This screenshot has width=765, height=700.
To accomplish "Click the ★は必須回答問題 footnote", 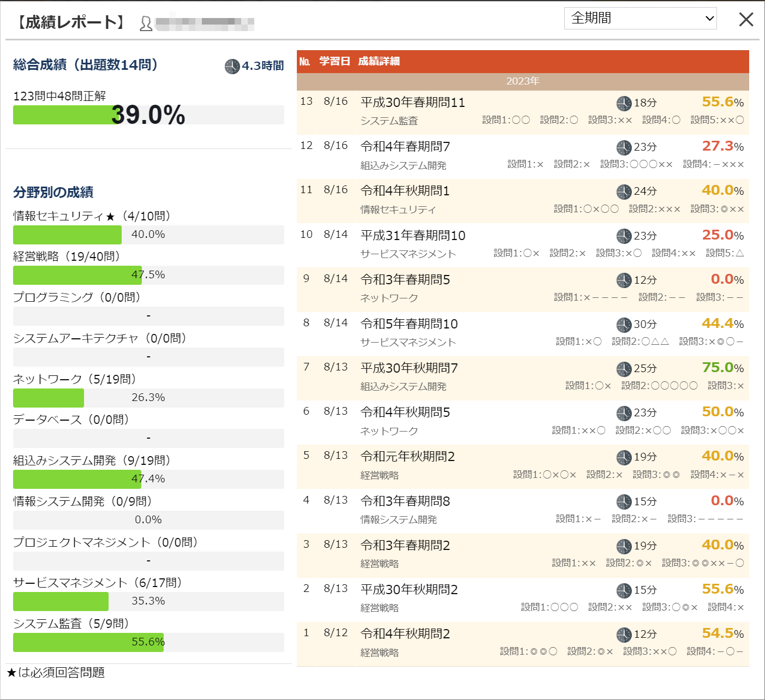I will (x=56, y=673).
